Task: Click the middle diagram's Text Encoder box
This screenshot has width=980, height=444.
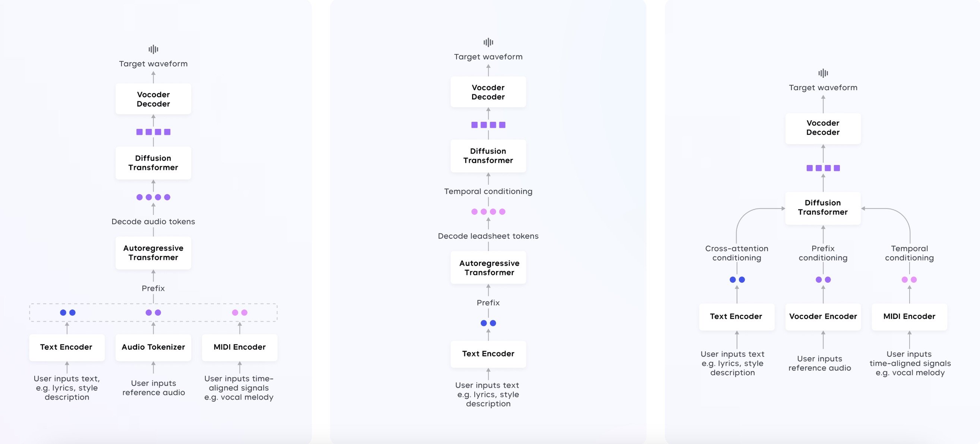Action: point(488,354)
